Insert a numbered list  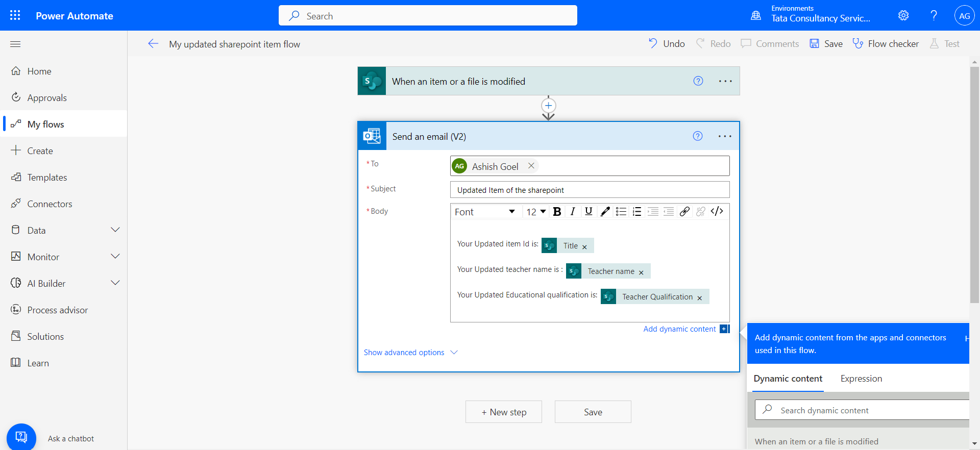point(636,212)
